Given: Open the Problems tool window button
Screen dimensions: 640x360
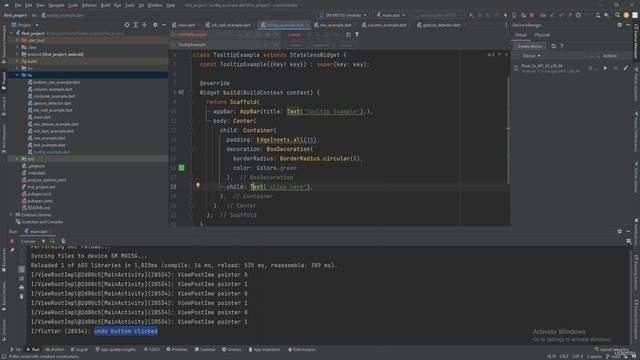Looking at the screenshot, I should pyautogui.click(x=177, y=349).
